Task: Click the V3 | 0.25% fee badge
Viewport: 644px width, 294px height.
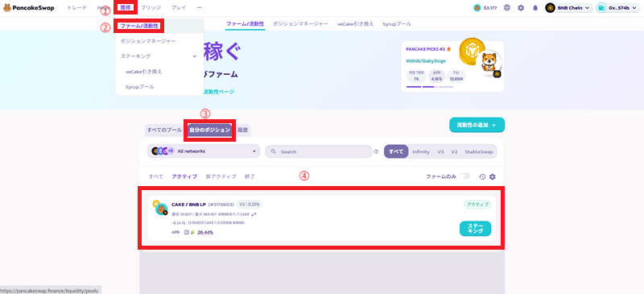Action: tap(250, 205)
